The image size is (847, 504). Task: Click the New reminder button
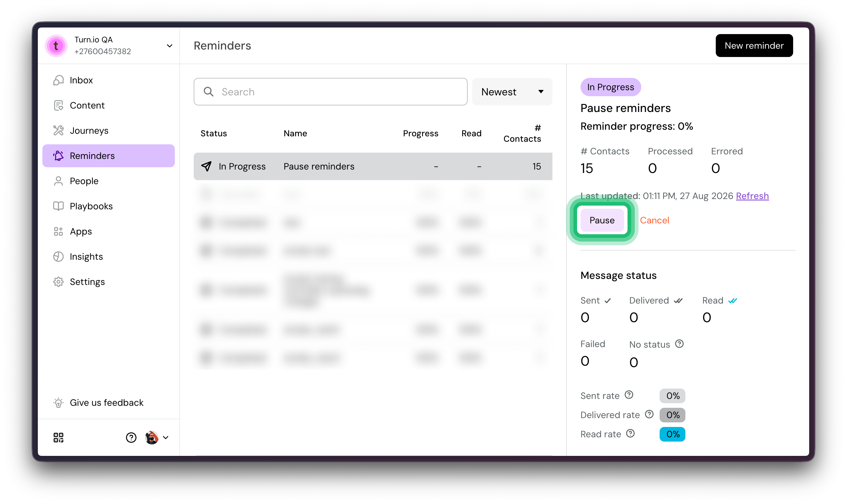[754, 46]
